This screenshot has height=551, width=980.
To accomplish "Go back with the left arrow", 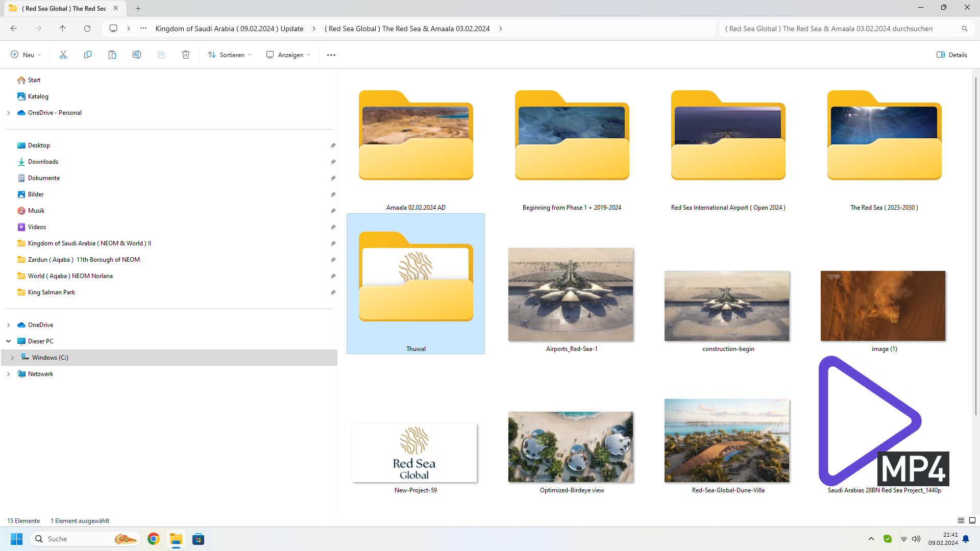I will point(14,29).
